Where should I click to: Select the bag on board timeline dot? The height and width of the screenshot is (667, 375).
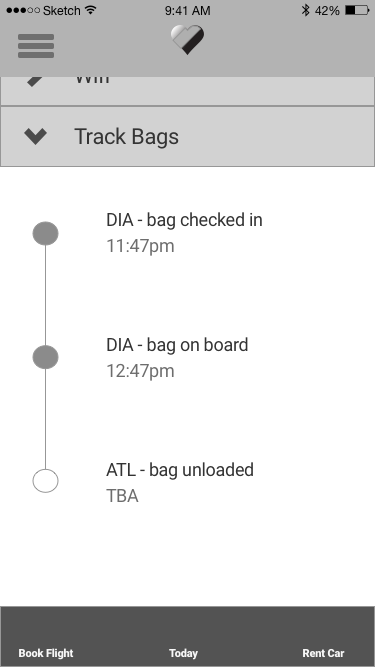[45, 357]
